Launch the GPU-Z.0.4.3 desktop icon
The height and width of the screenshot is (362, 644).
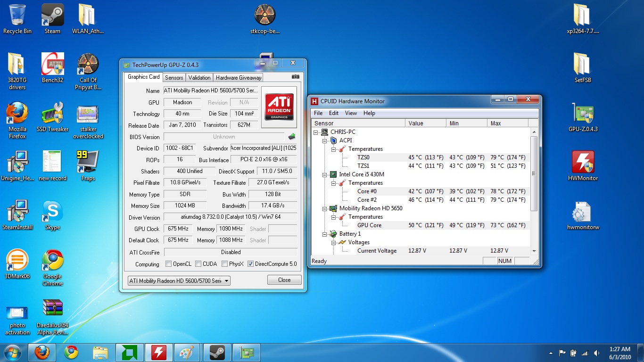(583, 117)
